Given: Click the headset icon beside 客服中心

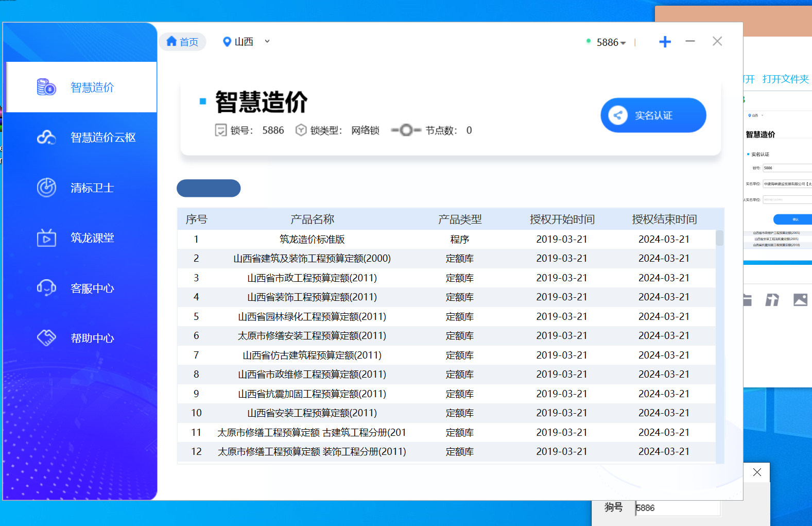Looking at the screenshot, I should point(46,287).
